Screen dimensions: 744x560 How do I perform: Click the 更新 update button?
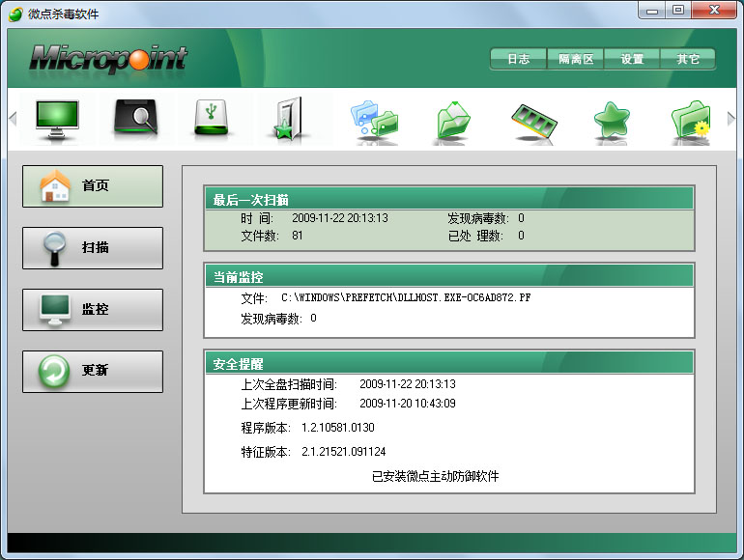point(93,372)
